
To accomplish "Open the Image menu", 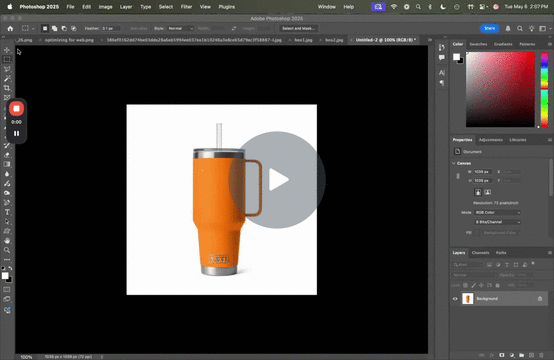I will [x=105, y=7].
